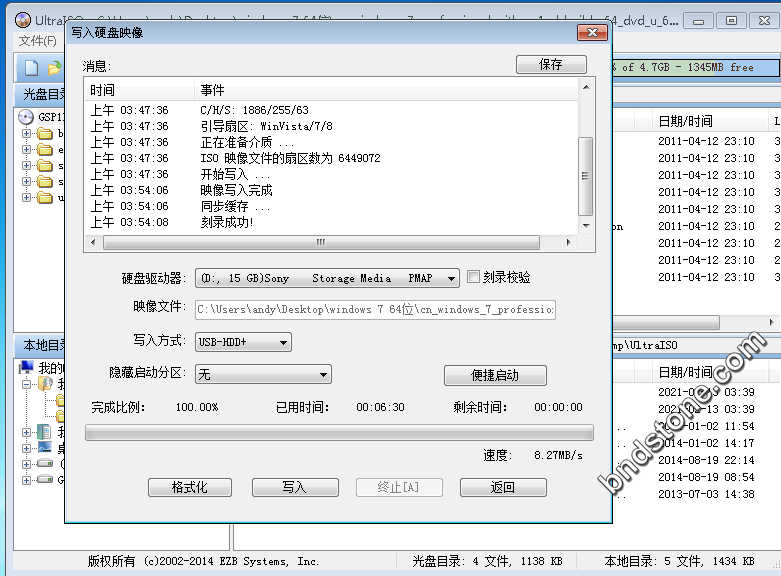Select log row 'ISO 映像文件的扇区数为 6449072'
Image resolution: width=781 pixels, height=576 pixels.
[x=331, y=158]
